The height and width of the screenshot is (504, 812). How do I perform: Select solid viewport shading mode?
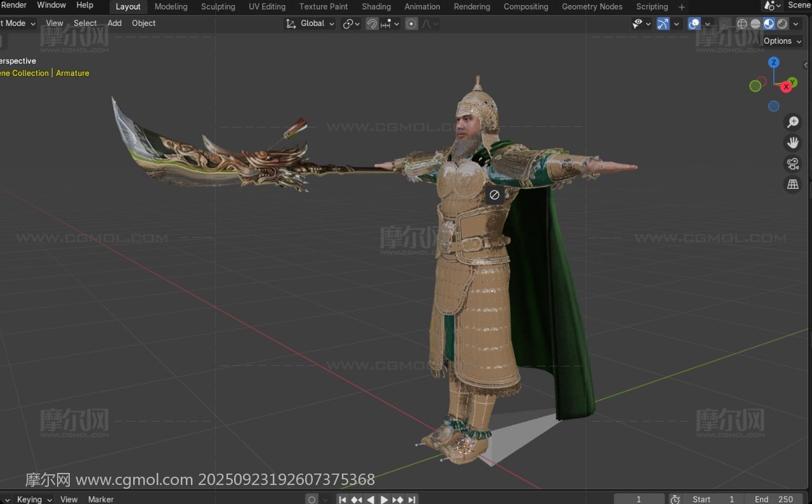(x=755, y=23)
